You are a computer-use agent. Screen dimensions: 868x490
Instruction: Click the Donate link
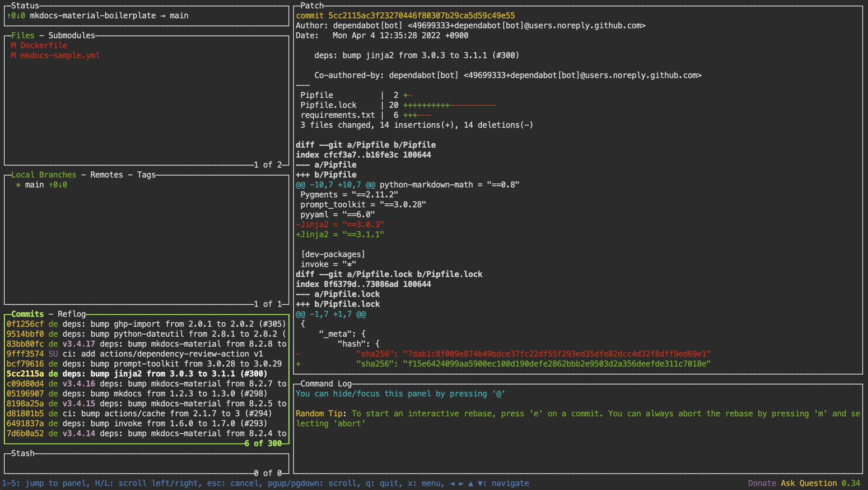click(x=762, y=483)
